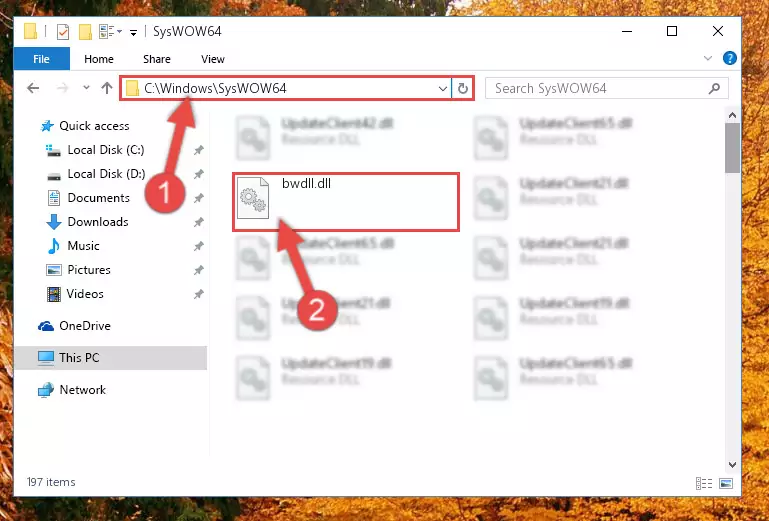769x521 pixels.
Task: Unpin Local Disk (C:) using its pin icon
Action: pos(199,150)
